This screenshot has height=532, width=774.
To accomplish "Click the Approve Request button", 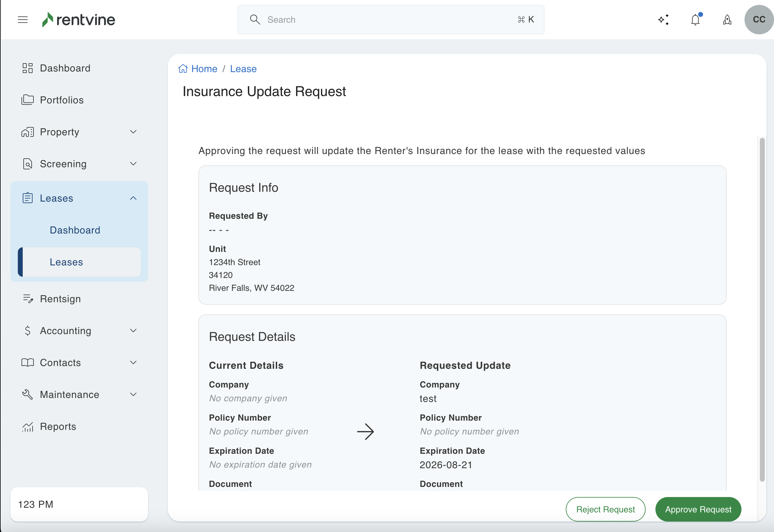I will pos(698,509).
